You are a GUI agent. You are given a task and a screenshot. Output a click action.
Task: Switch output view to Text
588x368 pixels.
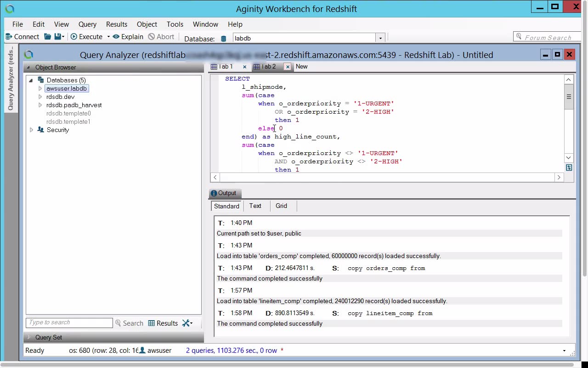coord(255,206)
